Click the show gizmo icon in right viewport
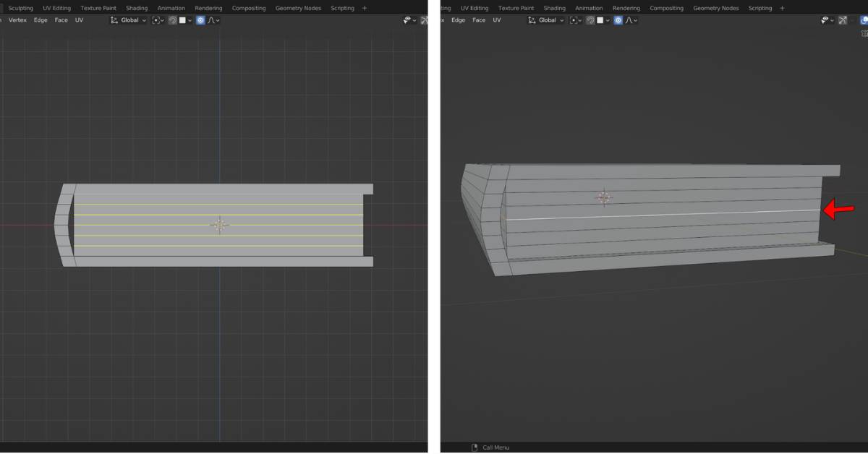Viewport: 868px width, 454px height. (843, 20)
